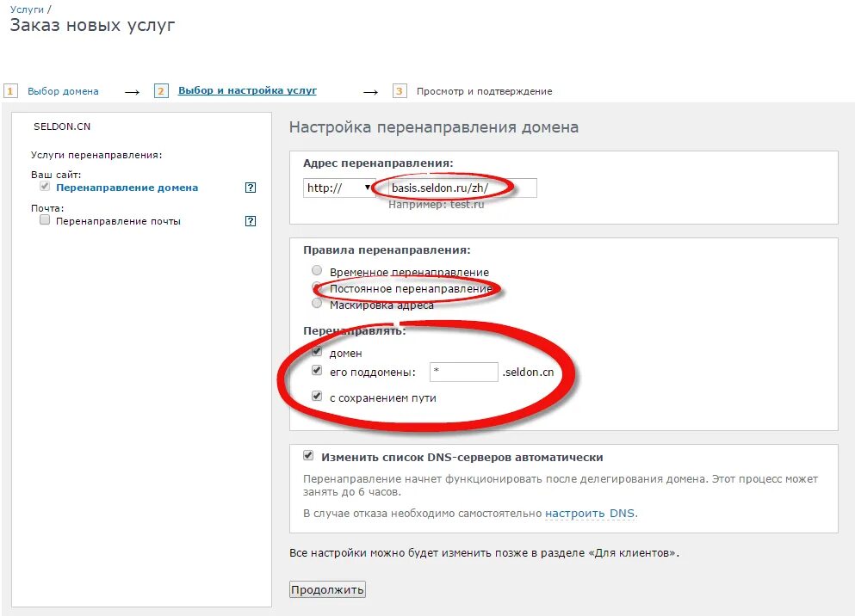This screenshot has width=855, height=616.
Task: Click the Адрес перенаправления label
Action: point(379,163)
